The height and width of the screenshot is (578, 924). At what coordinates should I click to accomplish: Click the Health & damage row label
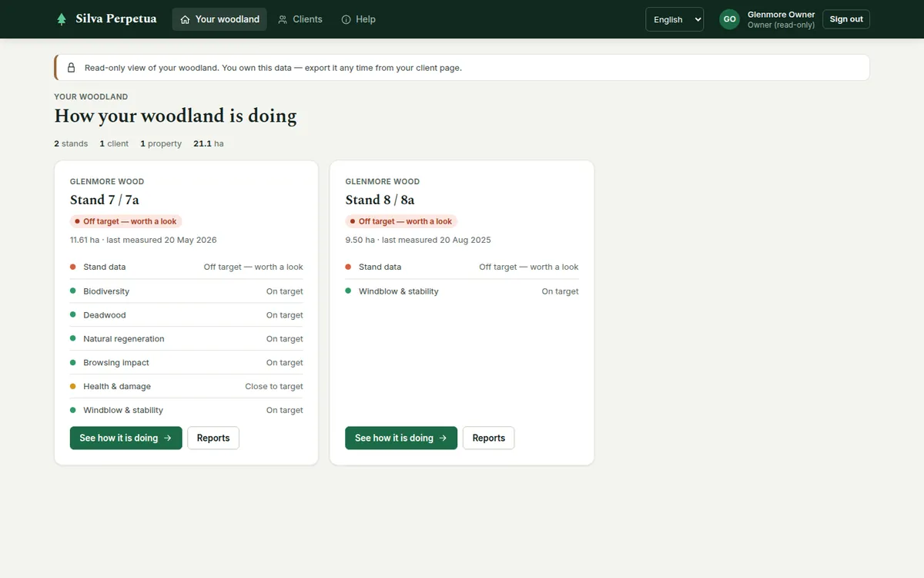click(x=117, y=387)
